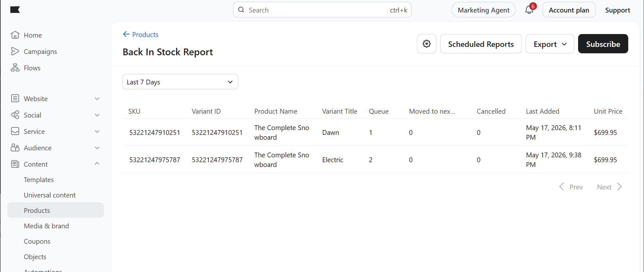
Task: Click SKU 53221247975787 cell
Action: [x=155, y=160]
